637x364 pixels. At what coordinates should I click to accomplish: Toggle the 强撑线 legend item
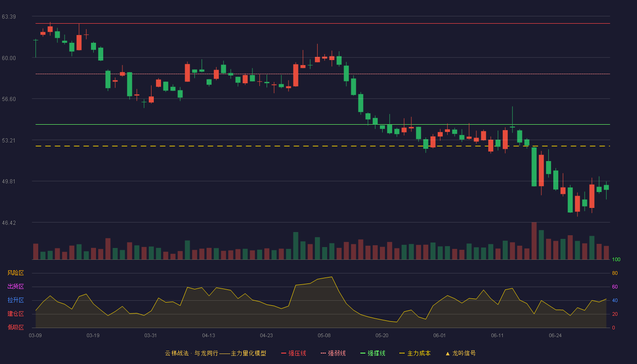(373, 353)
